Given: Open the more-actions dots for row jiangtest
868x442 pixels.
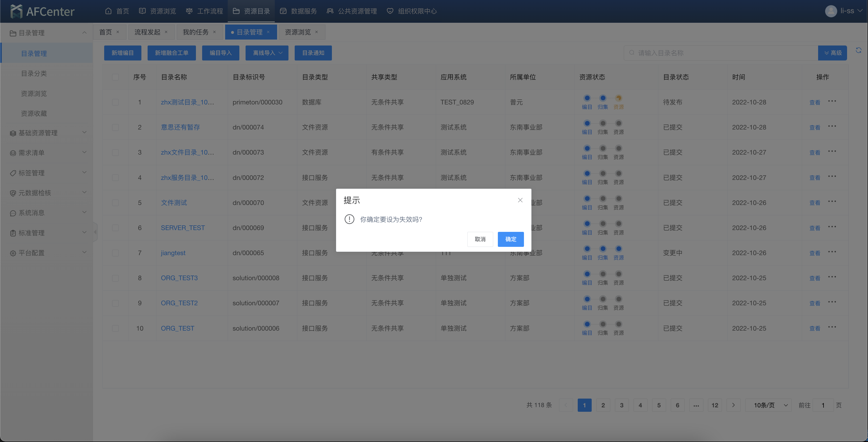Looking at the screenshot, I should coord(832,252).
